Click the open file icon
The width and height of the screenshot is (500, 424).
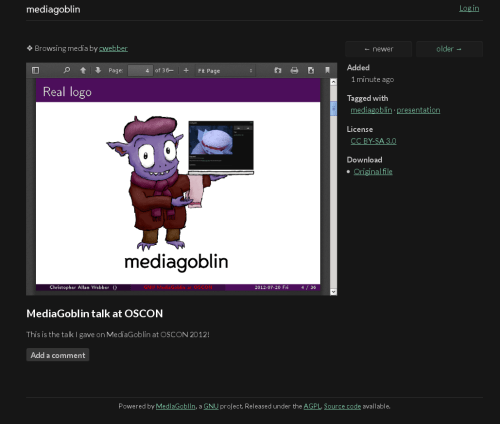[278, 70]
